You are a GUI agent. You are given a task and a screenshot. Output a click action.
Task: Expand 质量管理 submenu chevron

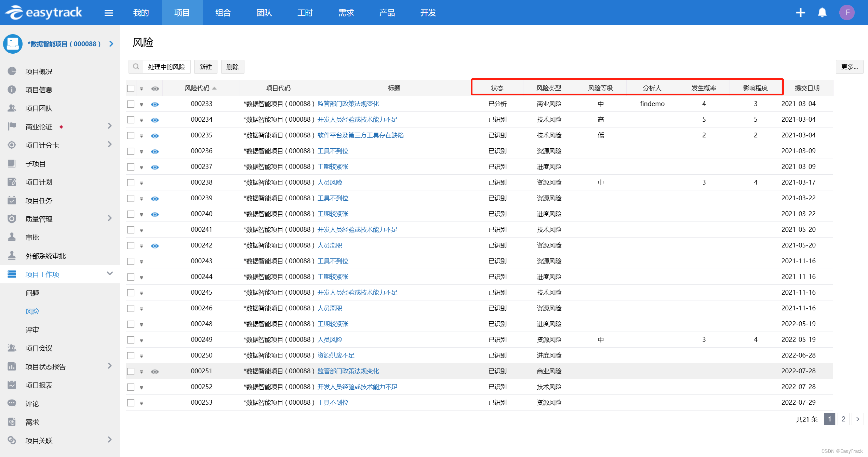click(110, 218)
